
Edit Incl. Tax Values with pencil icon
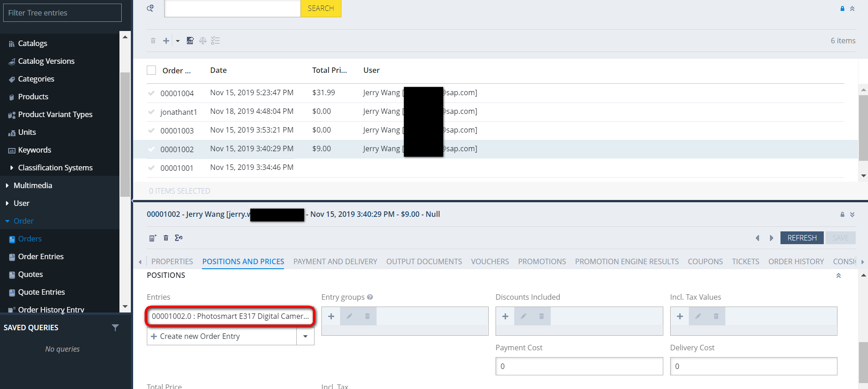coord(698,316)
